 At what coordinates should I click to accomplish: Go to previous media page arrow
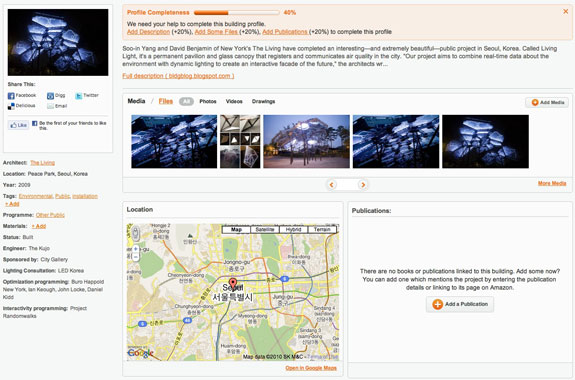pyautogui.click(x=332, y=184)
